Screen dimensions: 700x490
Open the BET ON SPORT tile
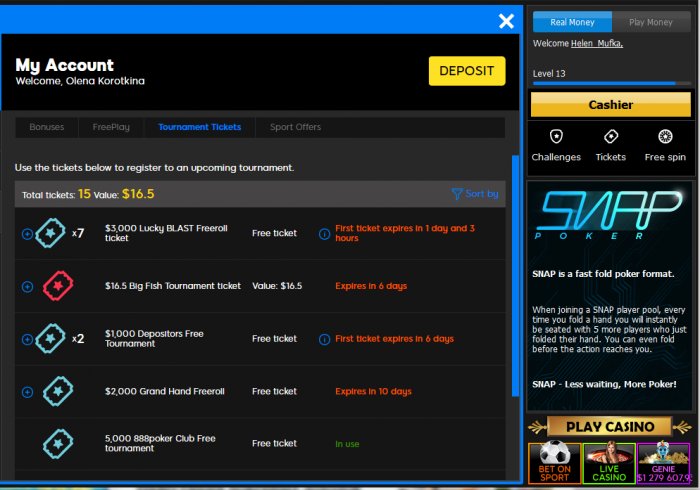coord(554,463)
